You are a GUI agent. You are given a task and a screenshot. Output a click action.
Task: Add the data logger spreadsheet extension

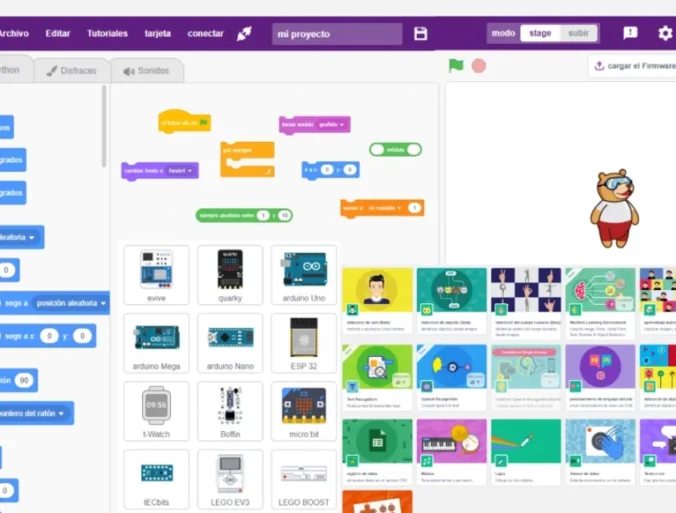tap(377, 452)
